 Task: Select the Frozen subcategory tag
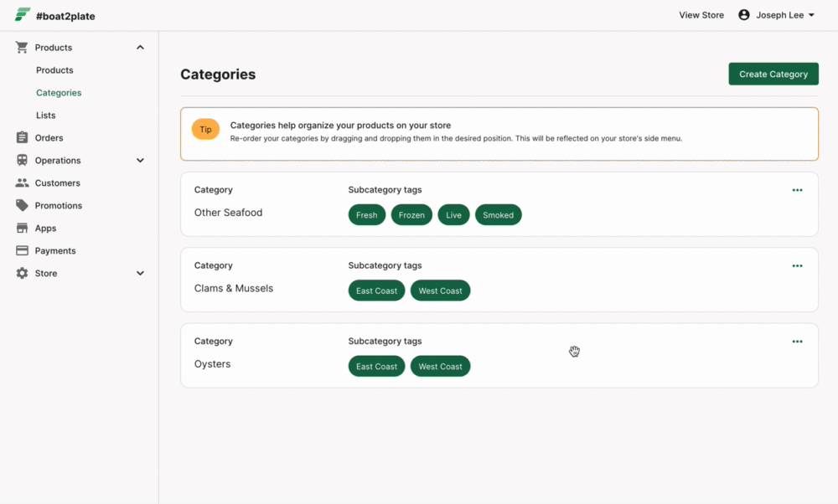click(411, 215)
